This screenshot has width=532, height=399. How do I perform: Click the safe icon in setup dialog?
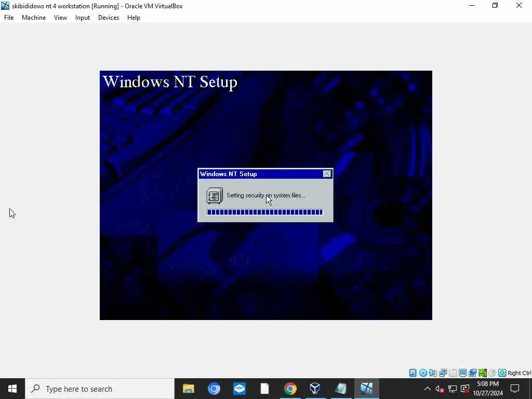coord(215,196)
